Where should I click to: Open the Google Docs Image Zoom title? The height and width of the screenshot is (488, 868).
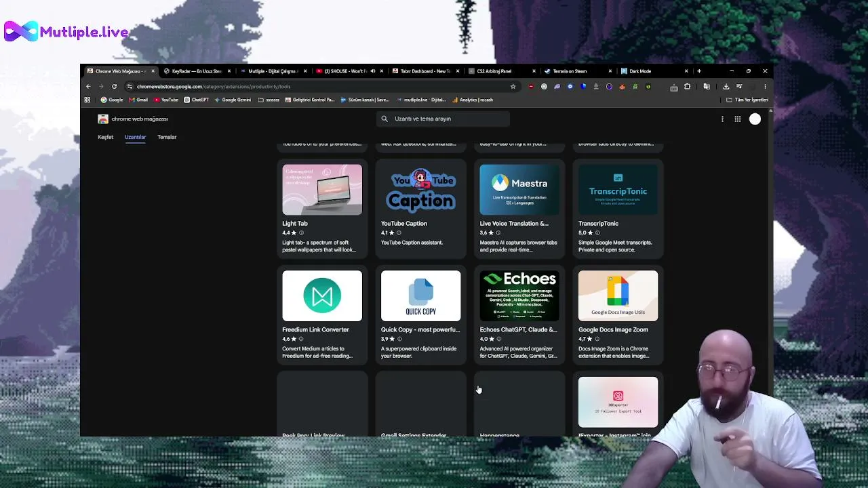tap(613, 329)
